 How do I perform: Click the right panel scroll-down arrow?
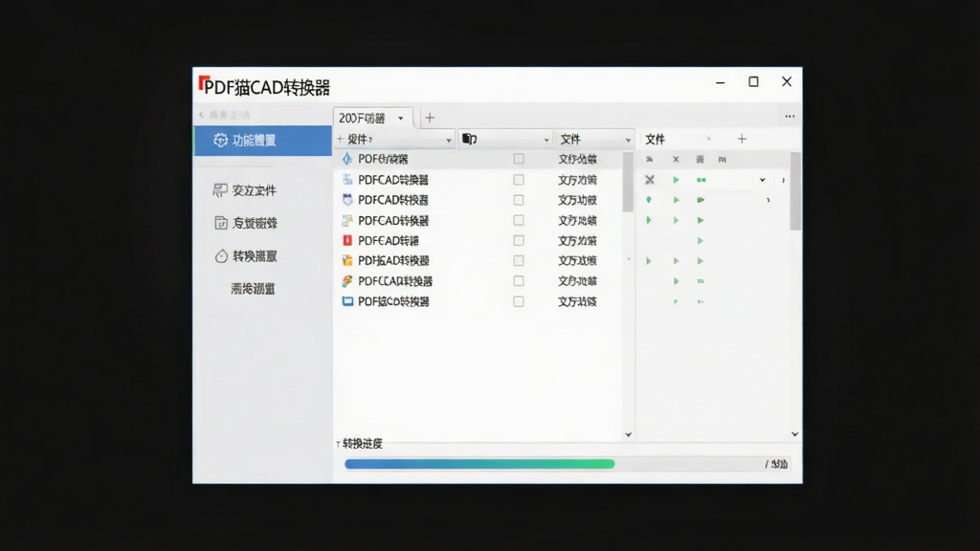tap(795, 434)
